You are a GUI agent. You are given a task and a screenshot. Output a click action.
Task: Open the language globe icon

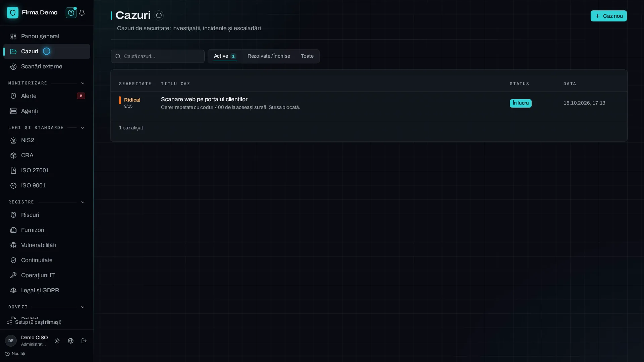point(71,341)
